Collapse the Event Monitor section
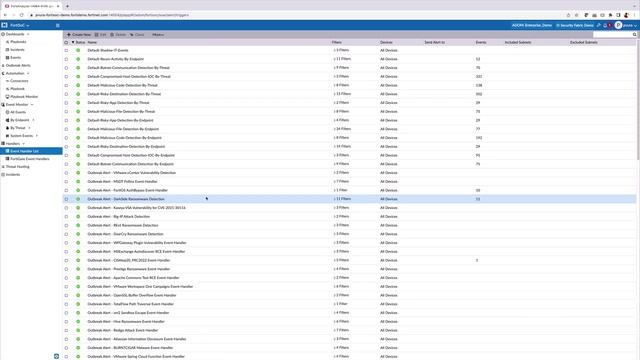The width and height of the screenshot is (640, 360). tap(32, 105)
